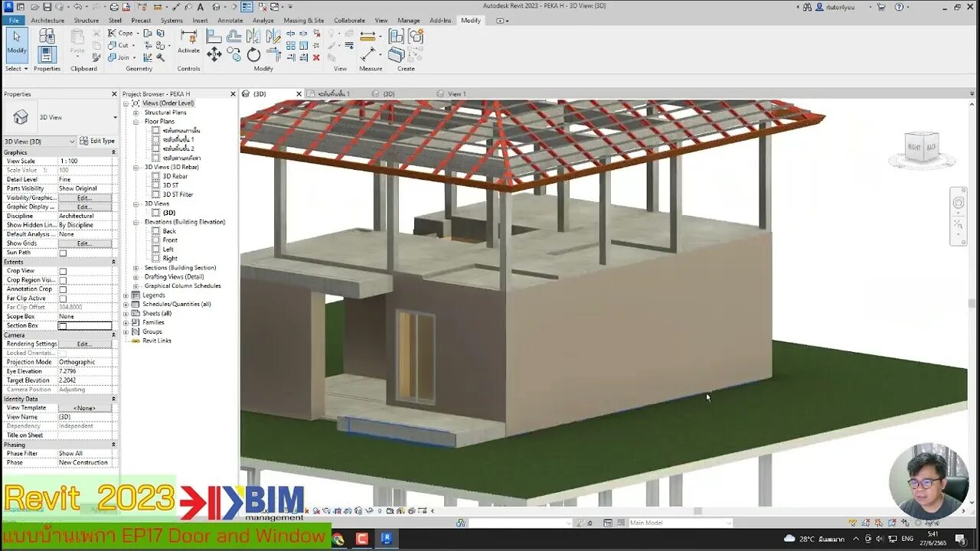Open the 3D View: {3D} instance dropdown
The image size is (980, 551).
click(40, 141)
